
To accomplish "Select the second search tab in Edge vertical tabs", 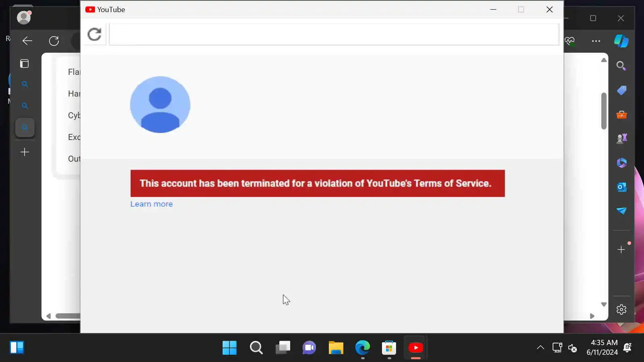I will click(25, 106).
